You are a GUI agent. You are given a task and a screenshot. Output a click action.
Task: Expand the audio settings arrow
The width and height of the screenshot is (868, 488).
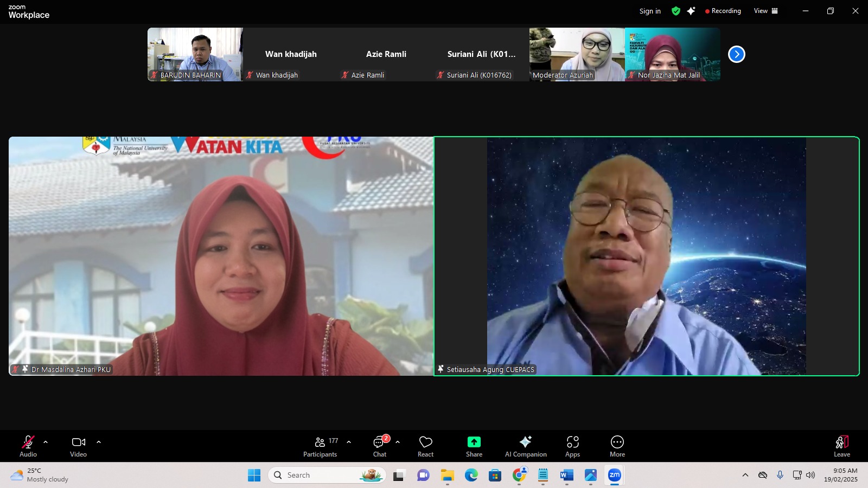(46, 442)
